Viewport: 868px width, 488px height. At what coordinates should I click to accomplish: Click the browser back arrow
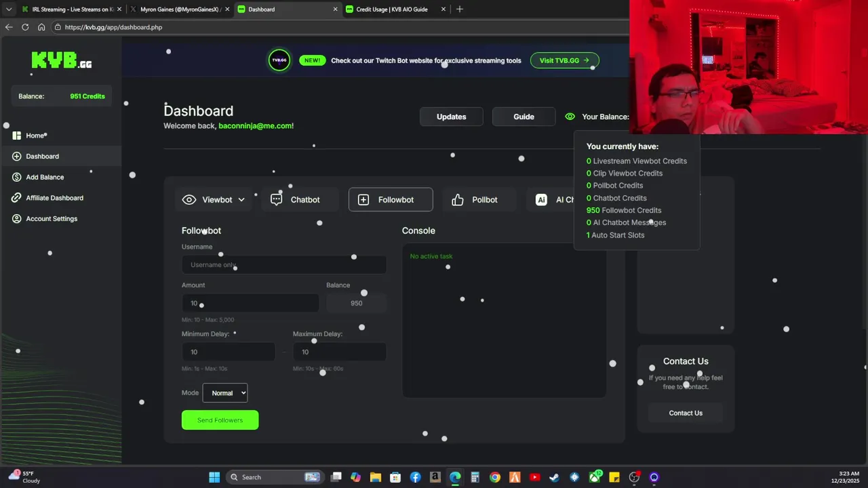click(9, 27)
